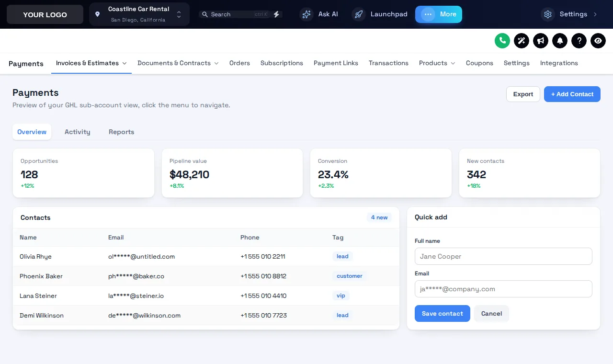Open the Orders tab

[x=239, y=63]
